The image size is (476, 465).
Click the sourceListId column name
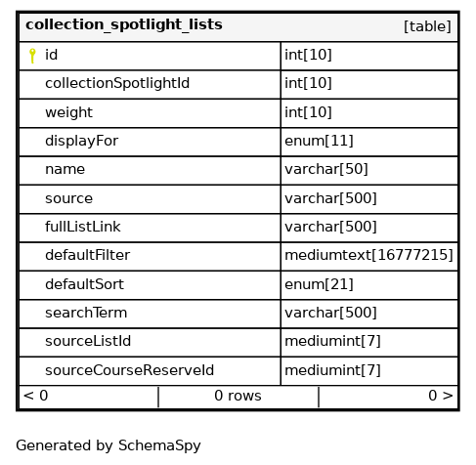coord(88,342)
